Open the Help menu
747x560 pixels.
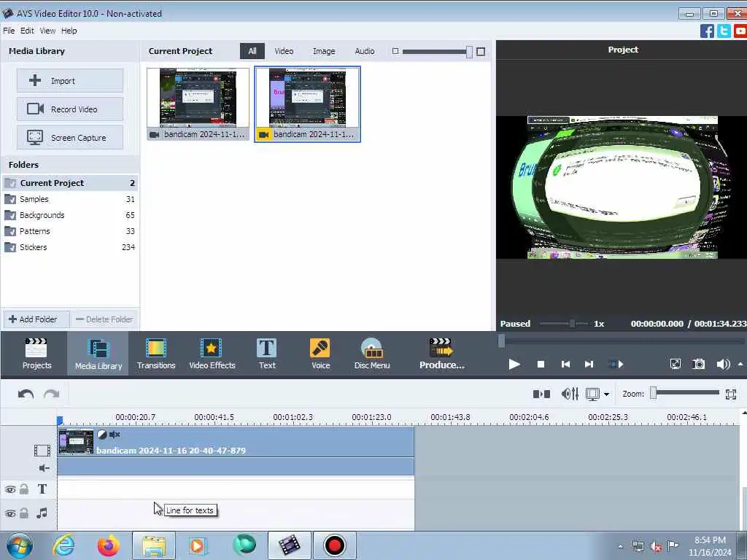point(69,31)
